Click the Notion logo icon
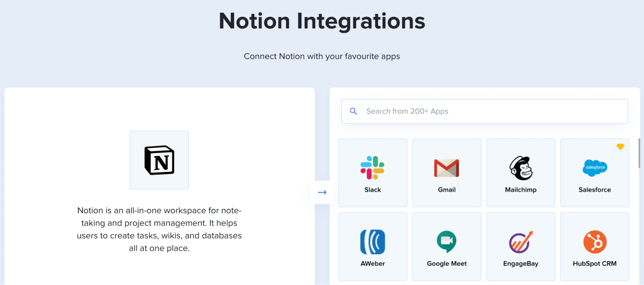 tap(159, 160)
